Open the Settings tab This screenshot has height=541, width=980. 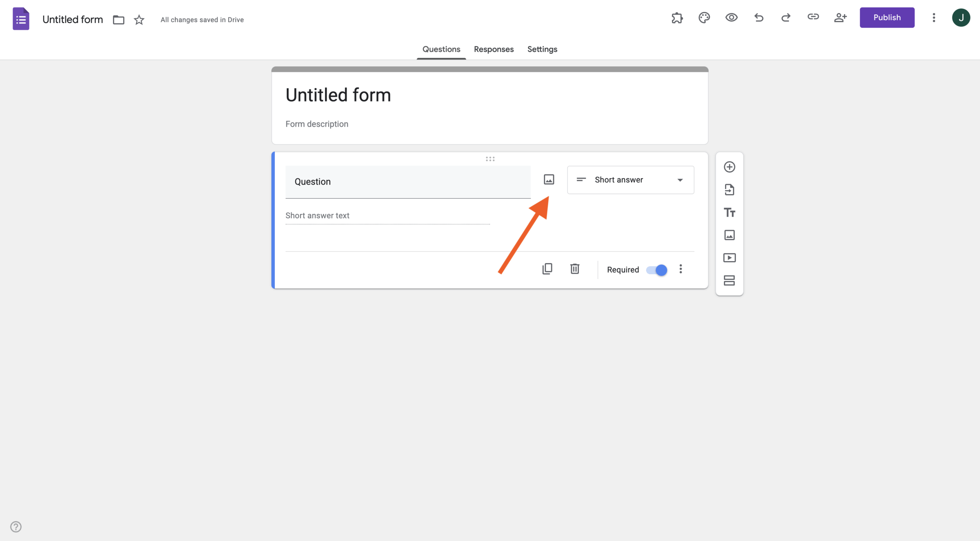(x=542, y=49)
